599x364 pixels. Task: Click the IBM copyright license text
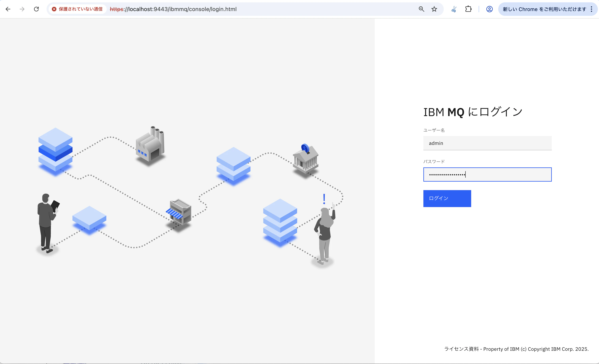[516, 349]
